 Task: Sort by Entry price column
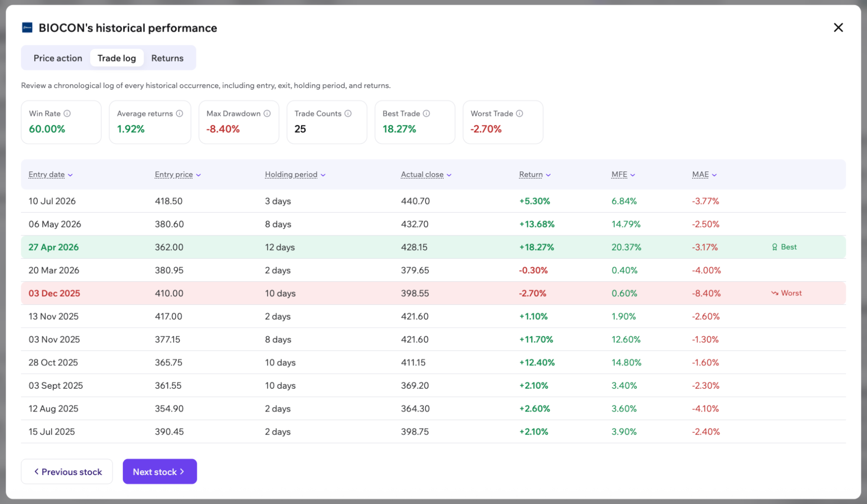[x=178, y=174]
